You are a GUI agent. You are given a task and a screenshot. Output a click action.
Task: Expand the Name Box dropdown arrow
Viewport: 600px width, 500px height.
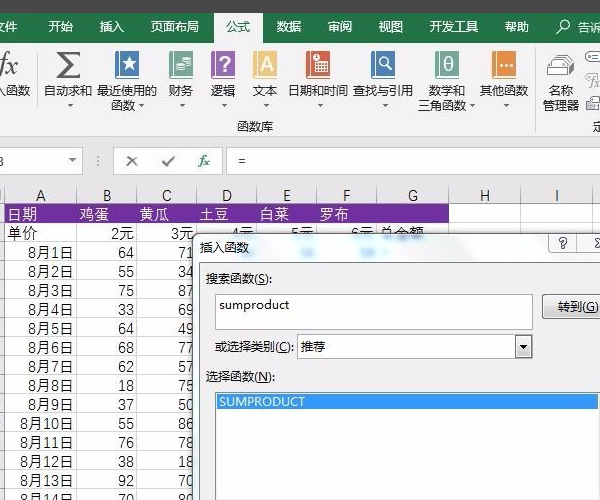point(73,161)
